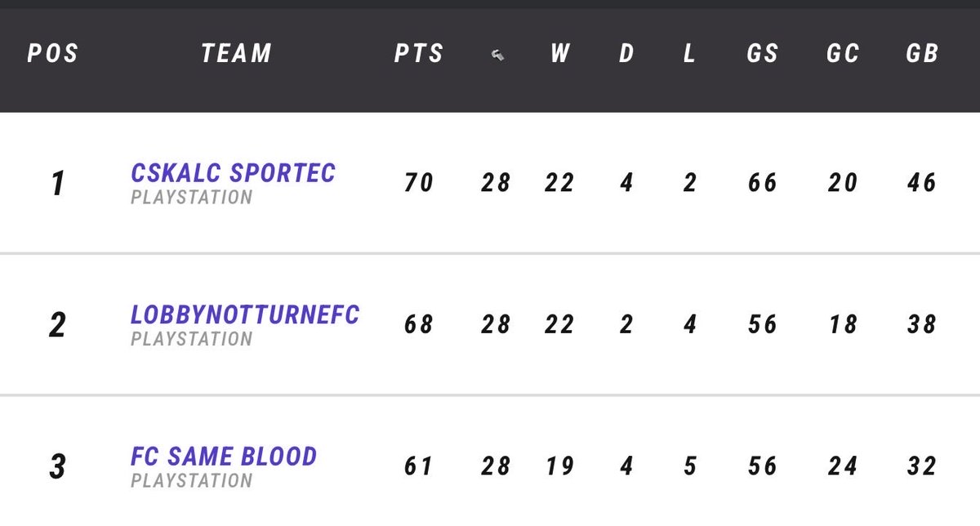The image size is (980, 526).
Task: Sort table by the POS column header
Action: [x=53, y=54]
